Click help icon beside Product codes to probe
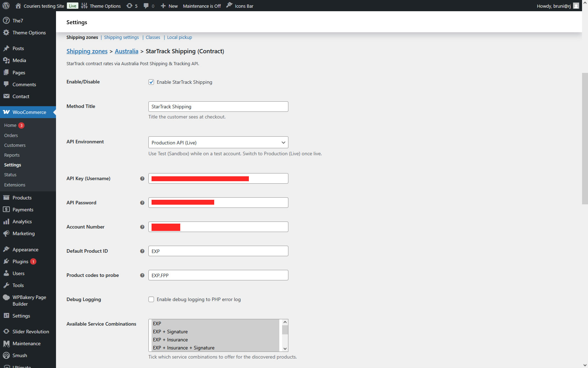This screenshot has height=368, width=588. click(142, 275)
